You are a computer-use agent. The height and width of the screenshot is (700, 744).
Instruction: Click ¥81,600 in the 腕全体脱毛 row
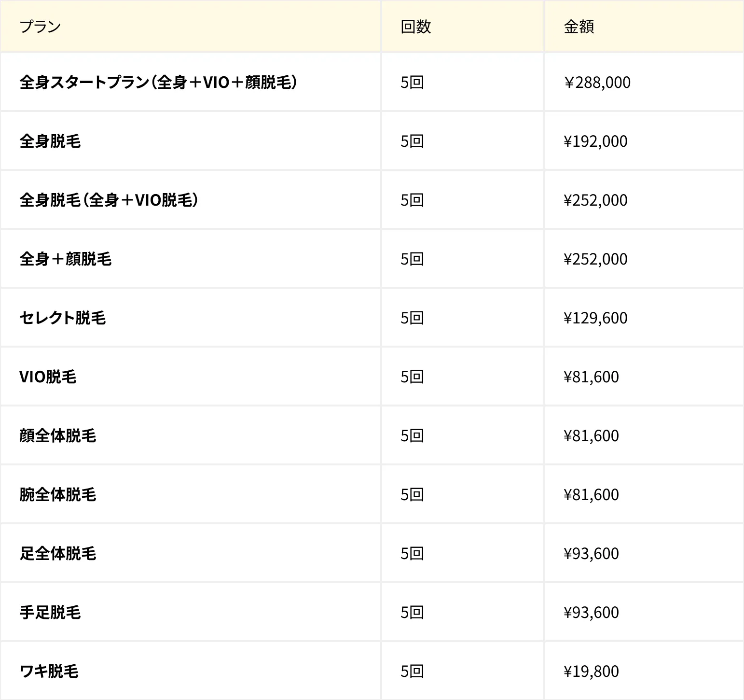591,495
